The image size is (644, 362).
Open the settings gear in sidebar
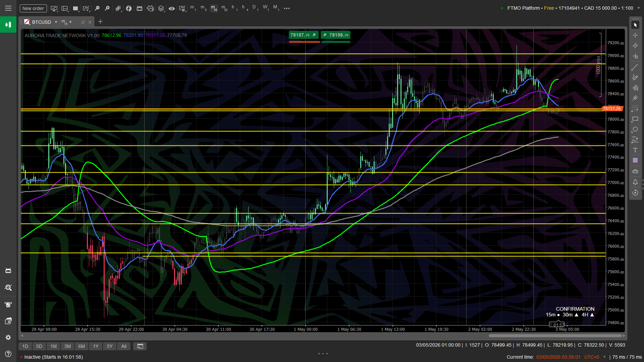click(8, 338)
